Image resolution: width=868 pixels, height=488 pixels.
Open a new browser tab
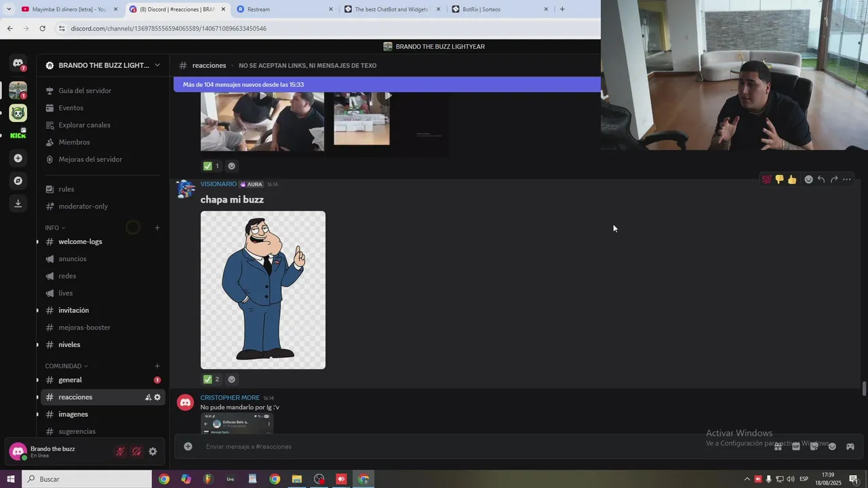pos(562,9)
